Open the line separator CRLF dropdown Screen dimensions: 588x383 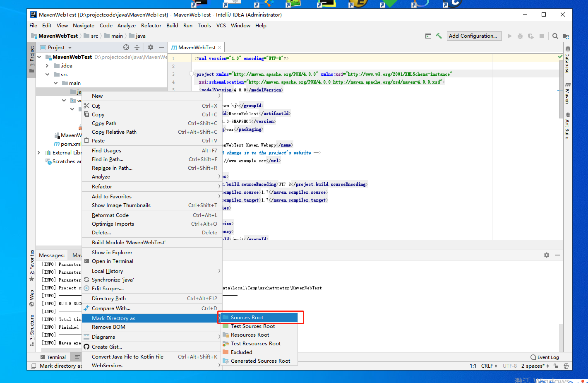click(489, 366)
